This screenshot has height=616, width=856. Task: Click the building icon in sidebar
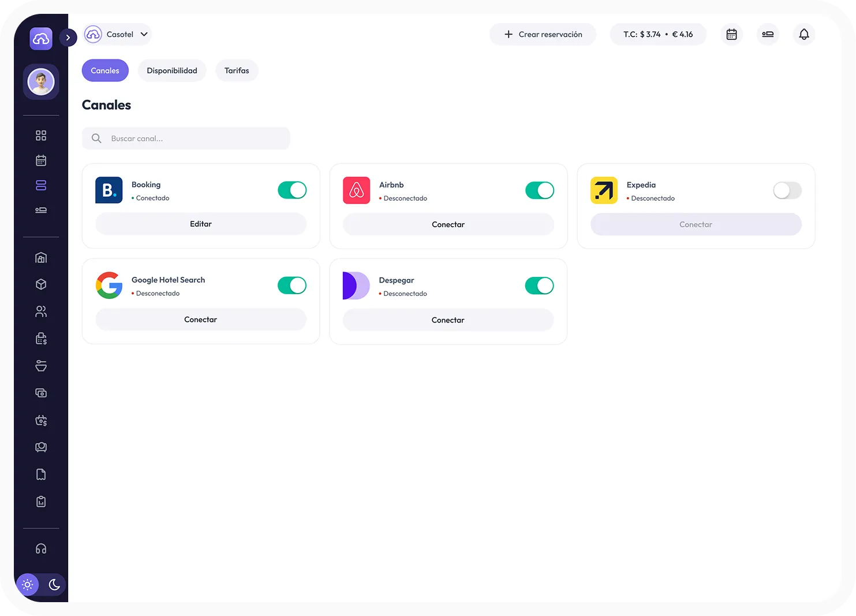[x=41, y=258]
